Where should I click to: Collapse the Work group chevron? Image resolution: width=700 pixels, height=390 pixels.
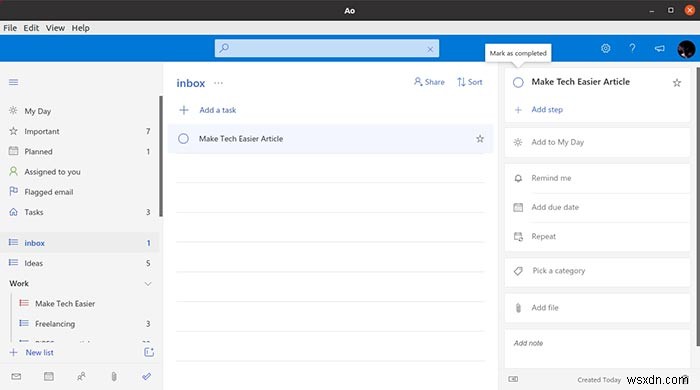coord(148,284)
